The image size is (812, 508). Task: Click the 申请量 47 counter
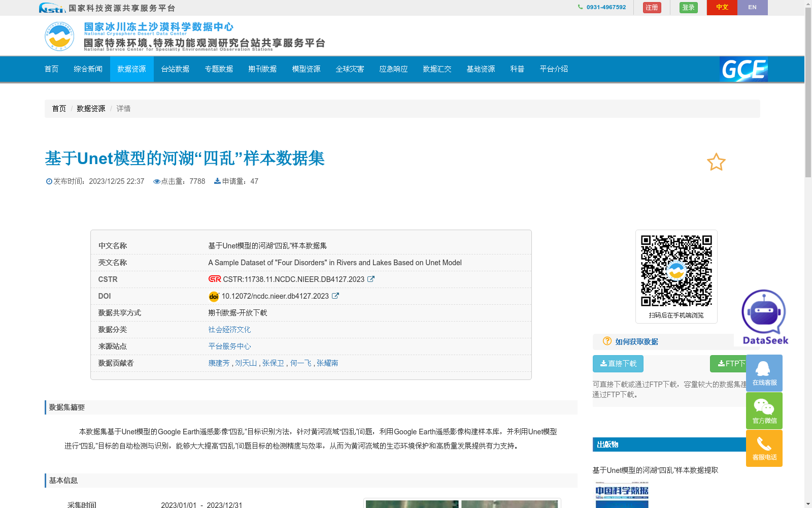(x=236, y=181)
